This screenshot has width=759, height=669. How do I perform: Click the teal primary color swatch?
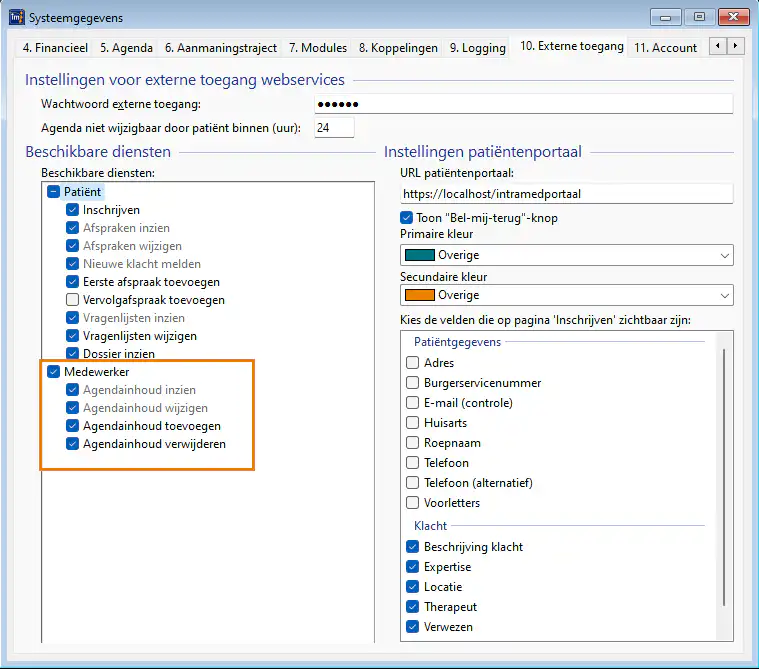pos(420,255)
